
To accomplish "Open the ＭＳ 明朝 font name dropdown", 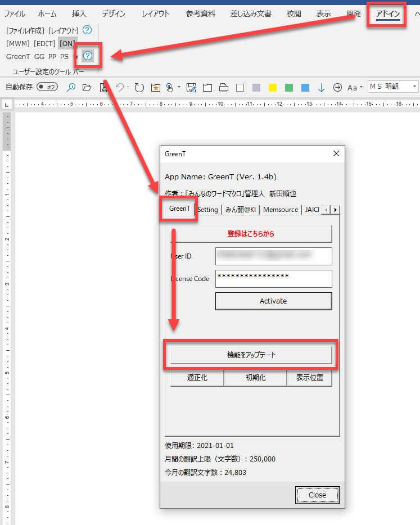I will point(415,87).
